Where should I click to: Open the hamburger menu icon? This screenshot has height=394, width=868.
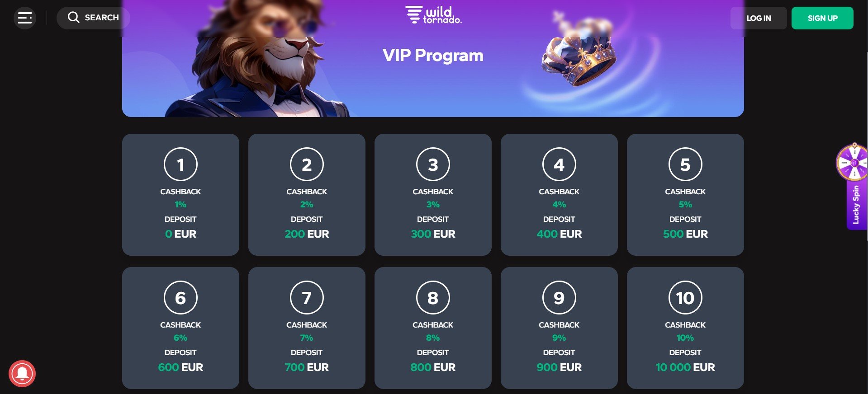pos(25,18)
